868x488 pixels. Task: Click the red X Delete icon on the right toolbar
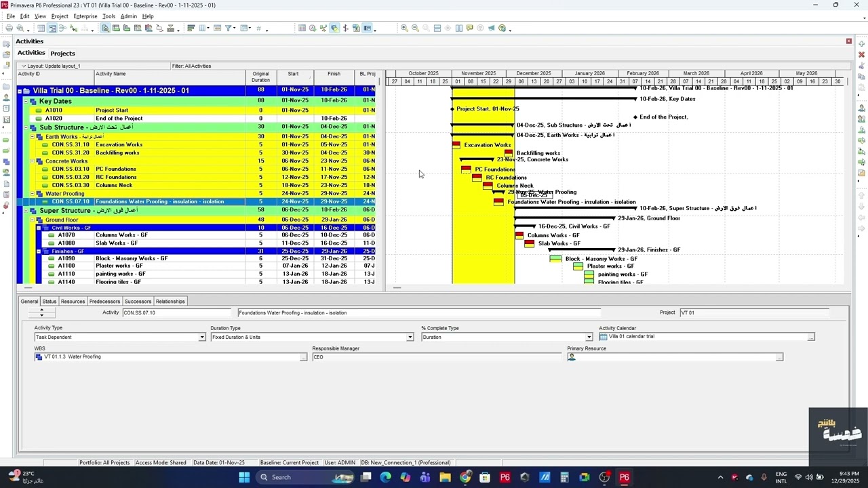[x=862, y=54]
